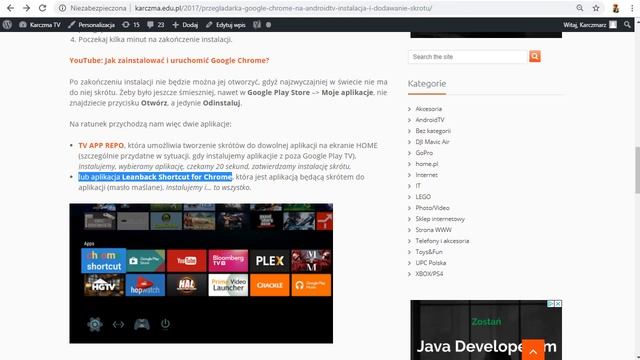Click Edytuj wpis to edit post
The height and width of the screenshot is (360, 640).
click(x=226, y=25)
